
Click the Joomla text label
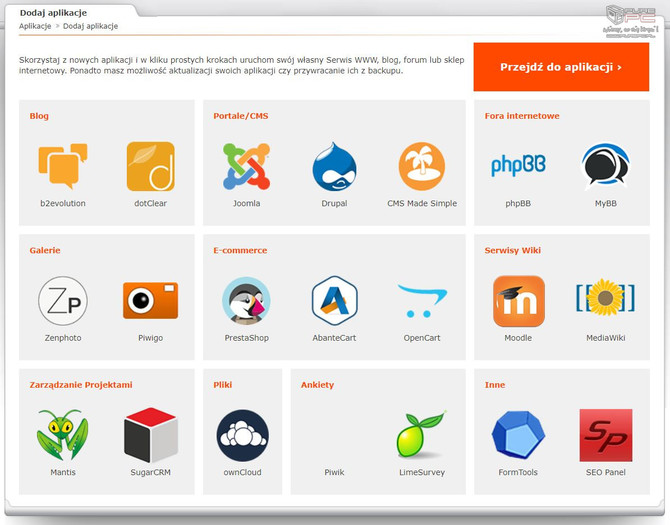tap(247, 203)
